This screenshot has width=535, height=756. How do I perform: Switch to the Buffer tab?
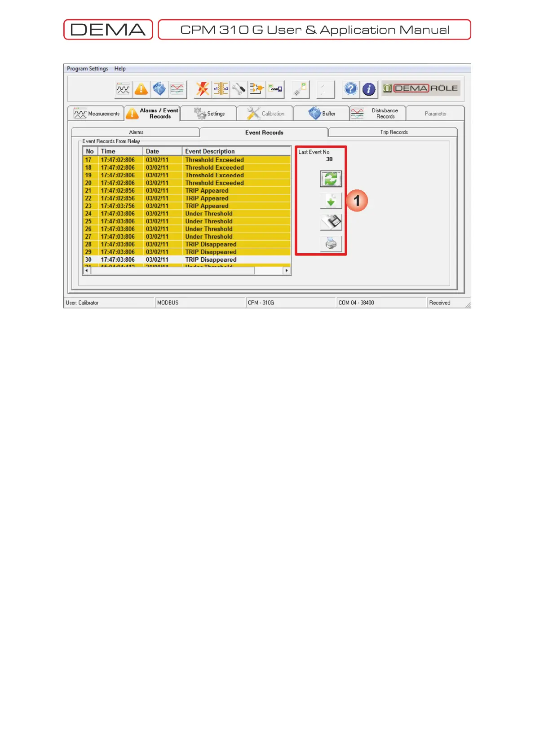tap(322, 114)
